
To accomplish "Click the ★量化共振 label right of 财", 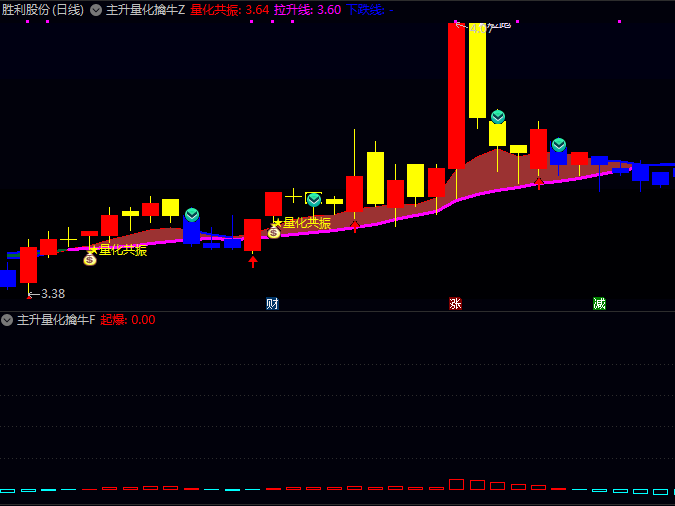I will [x=302, y=223].
